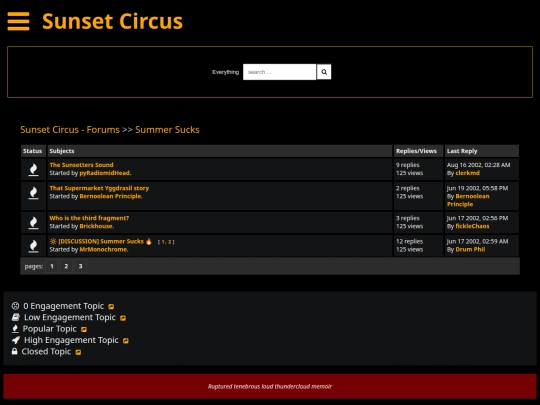View last replier clerkmd's profile
Image resolution: width=540 pixels, height=405 pixels.
467,173
